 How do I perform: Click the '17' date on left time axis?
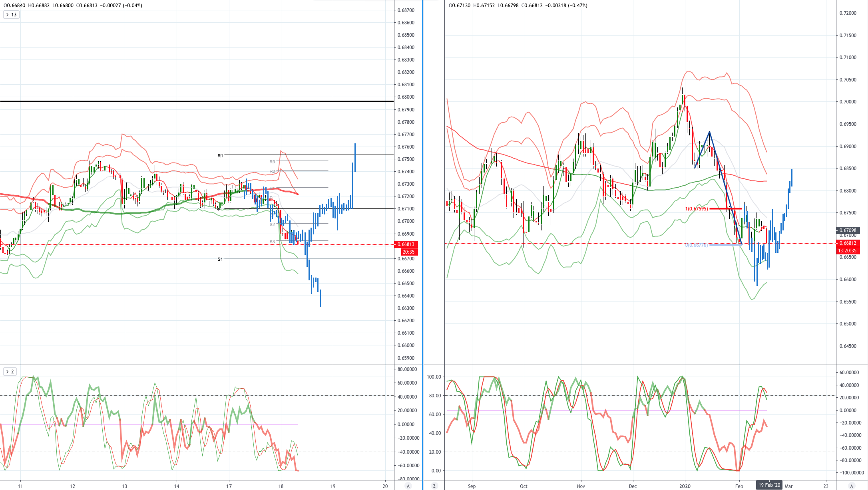point(229,486)
